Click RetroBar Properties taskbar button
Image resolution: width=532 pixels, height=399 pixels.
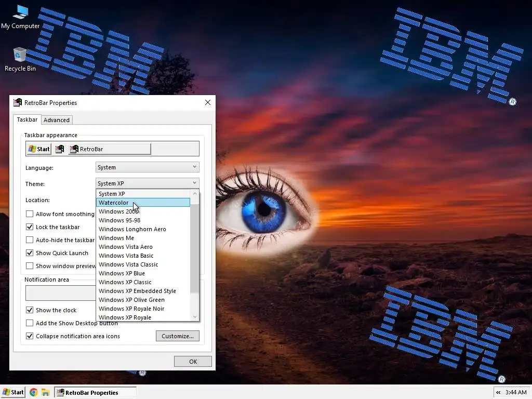(96, 393)
